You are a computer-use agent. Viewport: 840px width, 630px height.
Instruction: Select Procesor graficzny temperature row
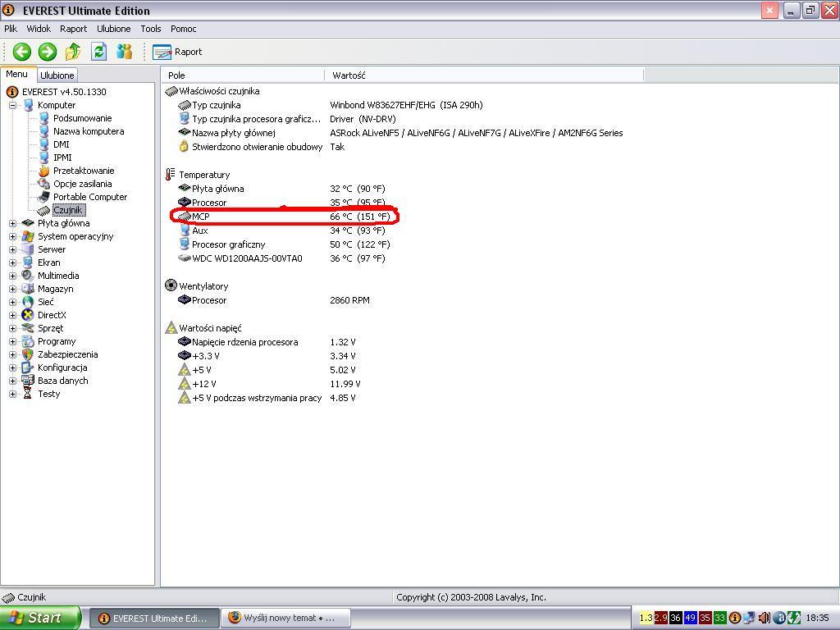284,244
